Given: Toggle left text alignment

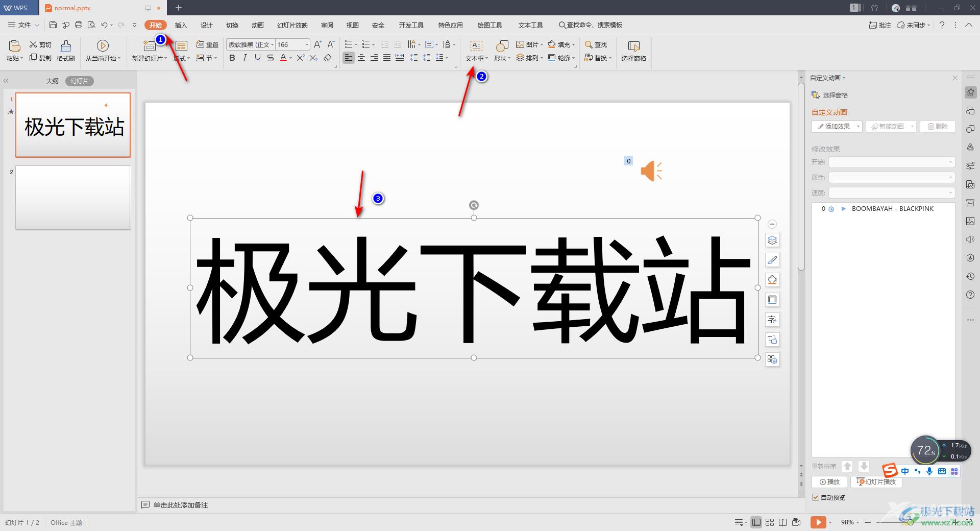Looking at the screenshot, I should pos(348,58).
